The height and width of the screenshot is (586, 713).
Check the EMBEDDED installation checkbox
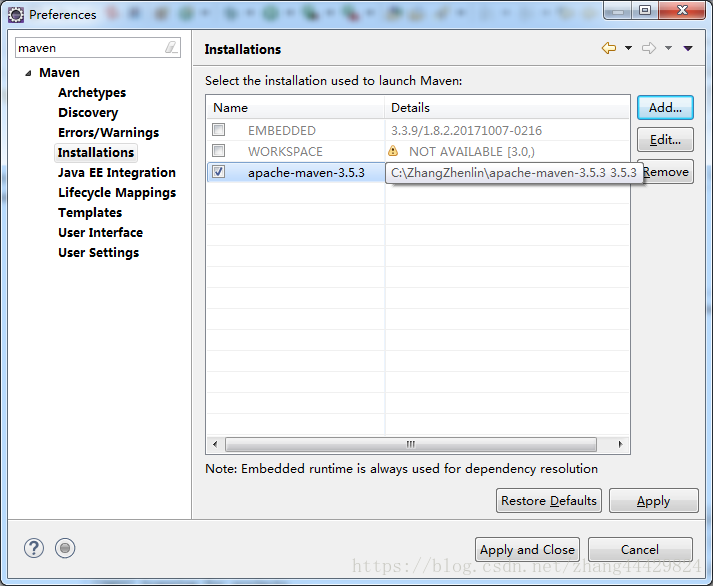[219, 130]
